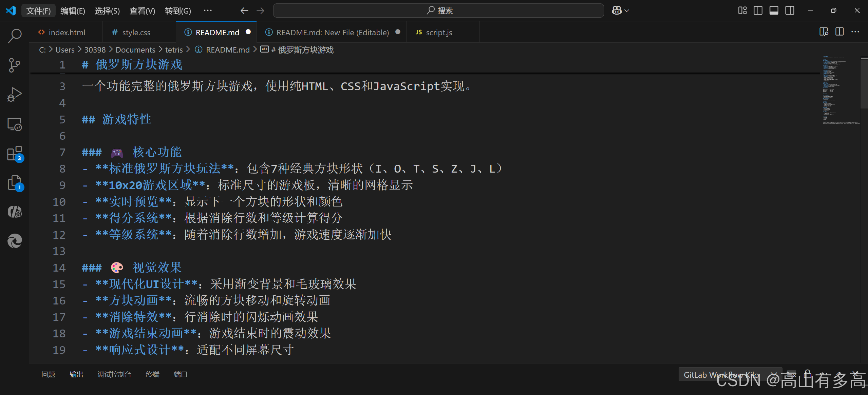The width and height of the screenshot is (868, 395).
Task: Click the minimap code overview
Action: (x=840, y=90)
